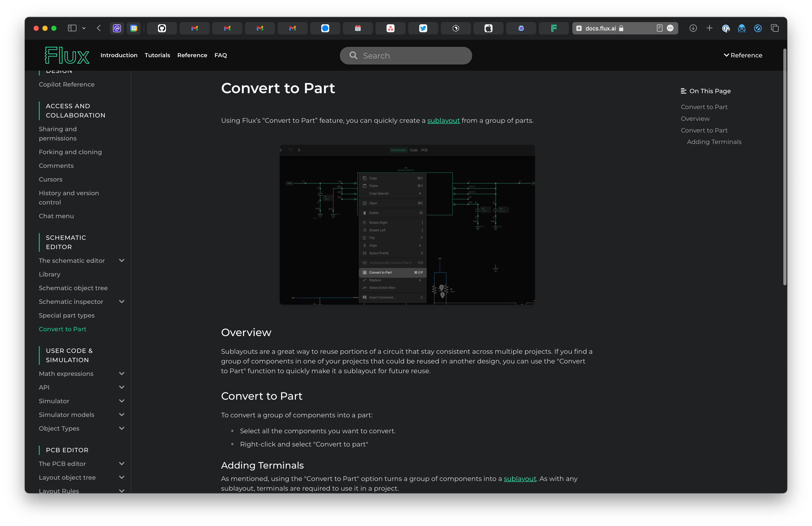Add a new tab with plus icon
Screen dimensions: 812x526
709,28
